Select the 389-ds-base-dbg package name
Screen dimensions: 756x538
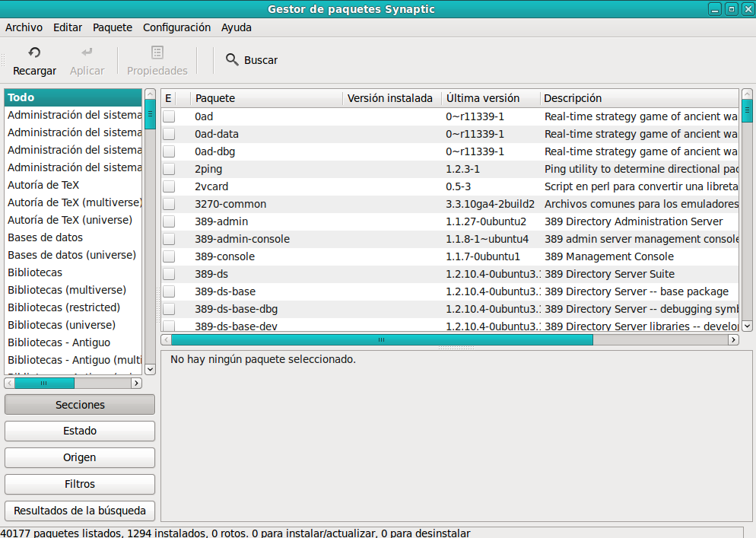click(237, 309)
